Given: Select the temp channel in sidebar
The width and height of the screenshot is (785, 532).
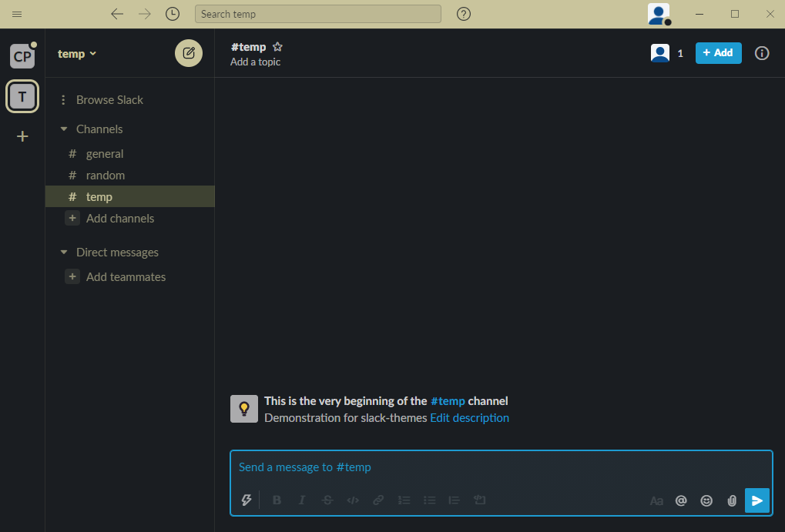Looking at the screenshot, I should point(129,196).
